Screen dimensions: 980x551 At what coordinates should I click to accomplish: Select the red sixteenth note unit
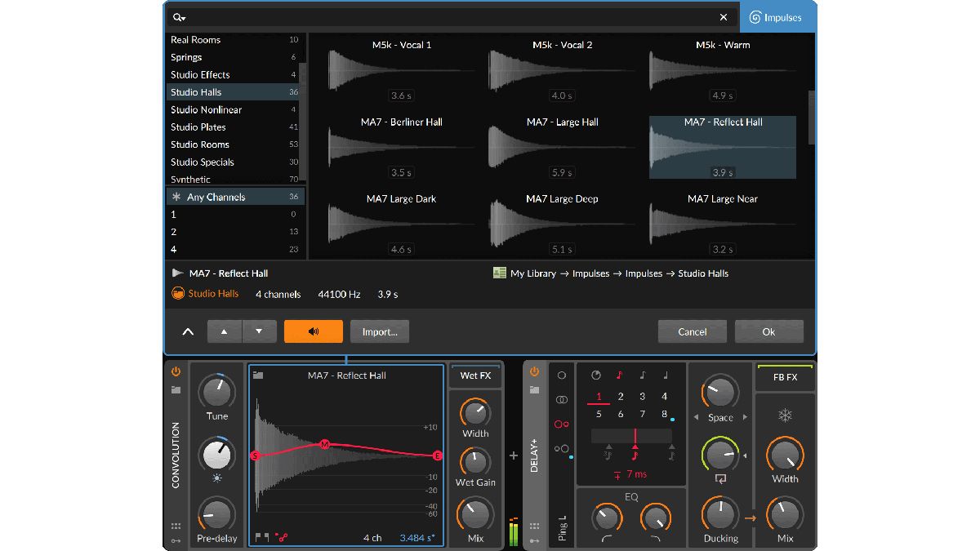coord(619,375)
